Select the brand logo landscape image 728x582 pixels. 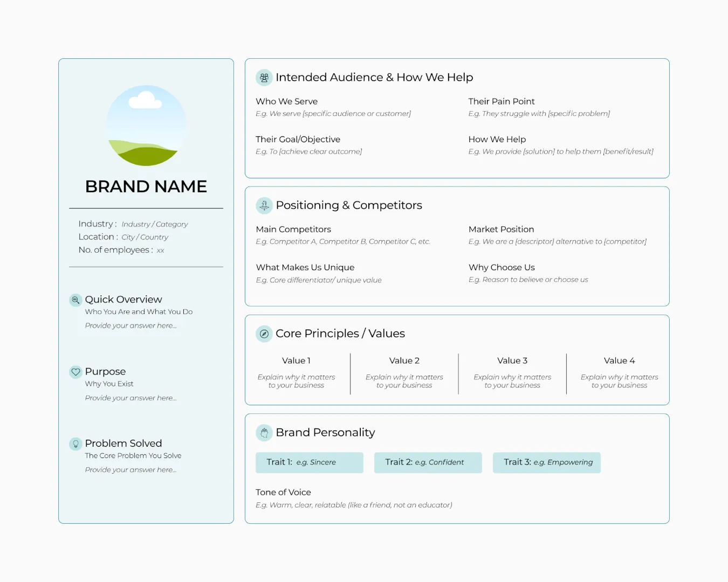click(147, 125)
